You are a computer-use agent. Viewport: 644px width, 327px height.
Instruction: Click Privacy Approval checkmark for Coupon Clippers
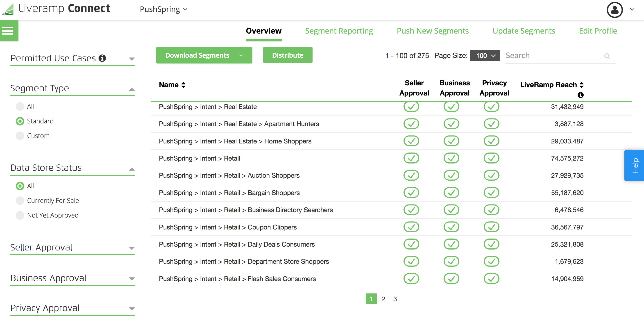491,227
